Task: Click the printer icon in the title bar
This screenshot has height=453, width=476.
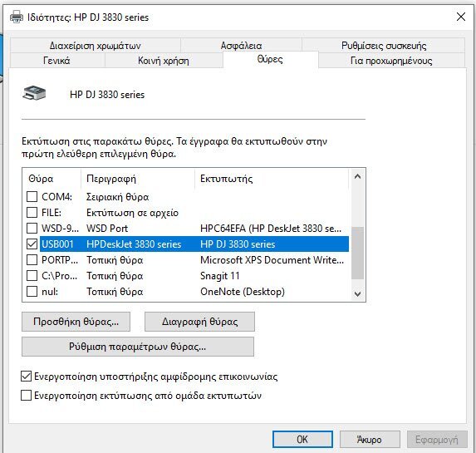Action: (x=17, y=17)
